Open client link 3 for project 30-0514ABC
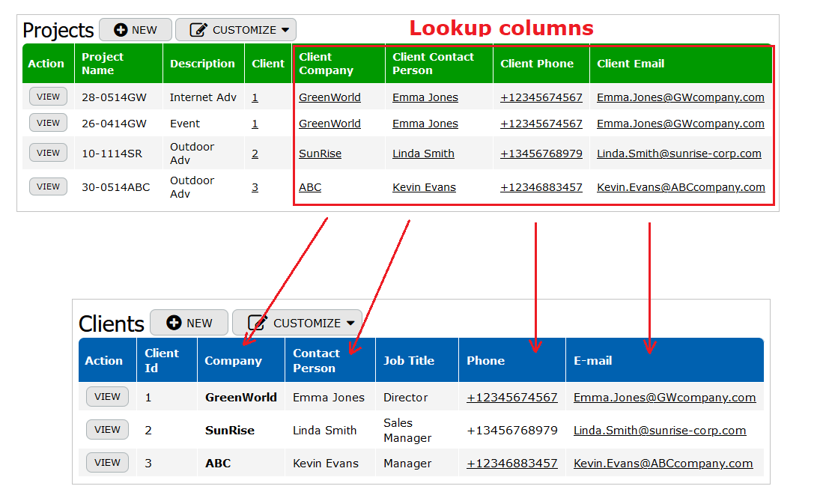Image resolution: width=826 pixels, height=504 pixels. [255, 187]
